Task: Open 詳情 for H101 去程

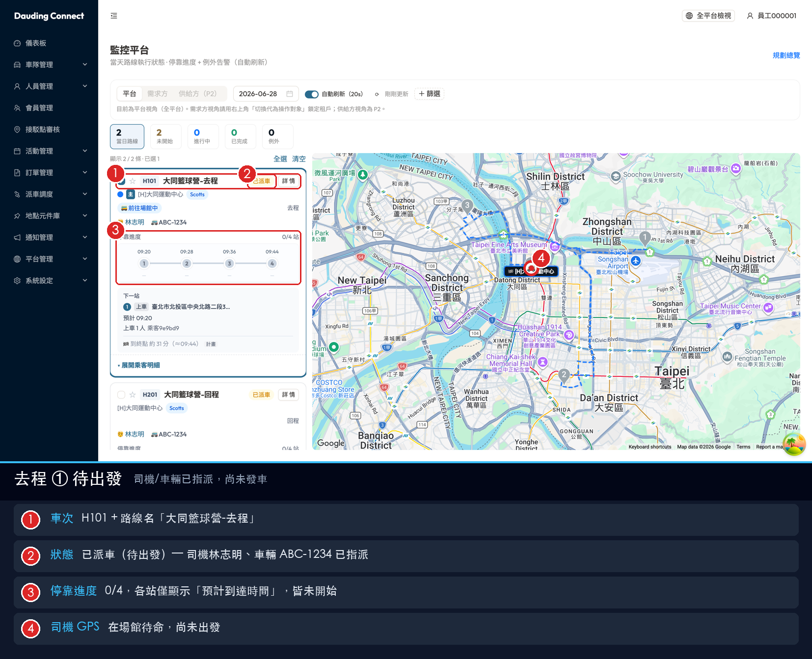Action: click(289, 181)
